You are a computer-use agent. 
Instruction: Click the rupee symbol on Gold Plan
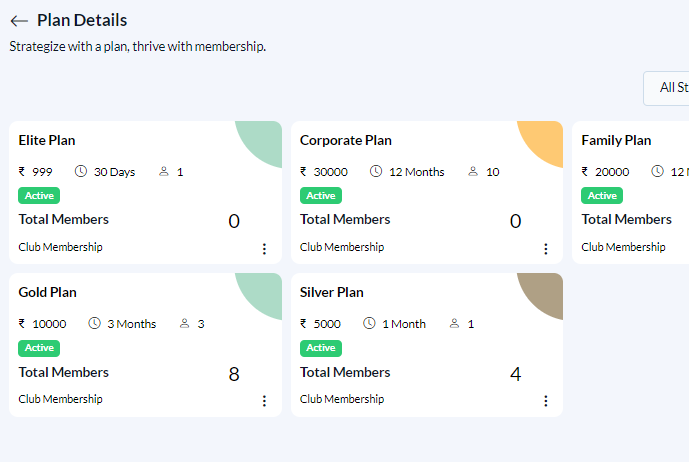pos(22,324)
